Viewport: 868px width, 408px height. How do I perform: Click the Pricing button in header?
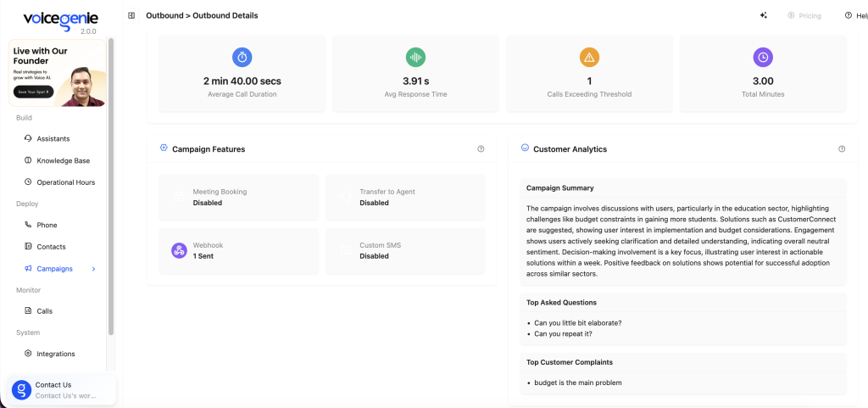click(x=804, y=15)
